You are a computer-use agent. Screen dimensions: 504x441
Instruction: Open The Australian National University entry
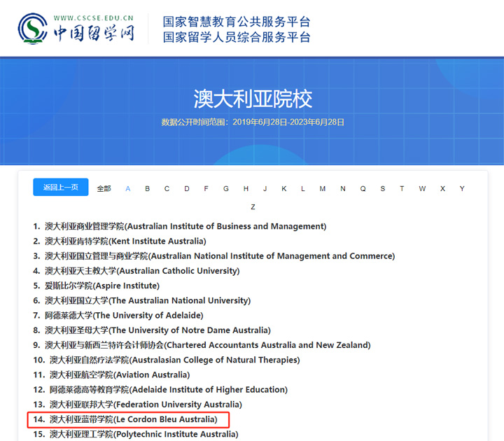coord(141,300)
